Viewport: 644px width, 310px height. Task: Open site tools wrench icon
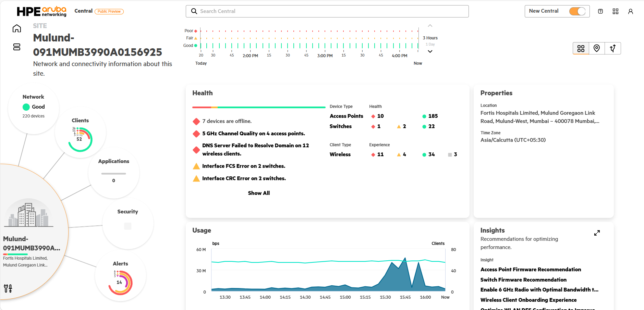(x=8, y=288)
